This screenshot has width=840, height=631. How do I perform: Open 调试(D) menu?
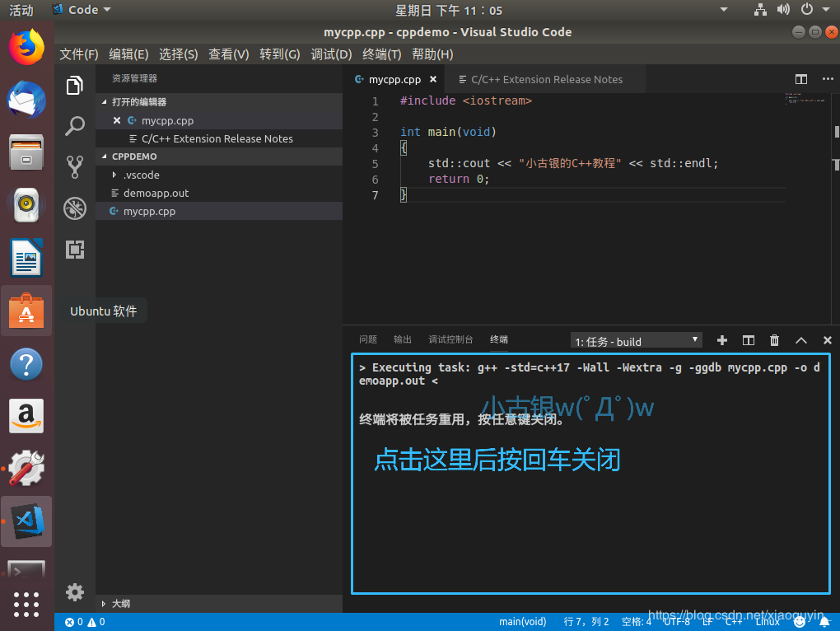click(x=331, y=54)
